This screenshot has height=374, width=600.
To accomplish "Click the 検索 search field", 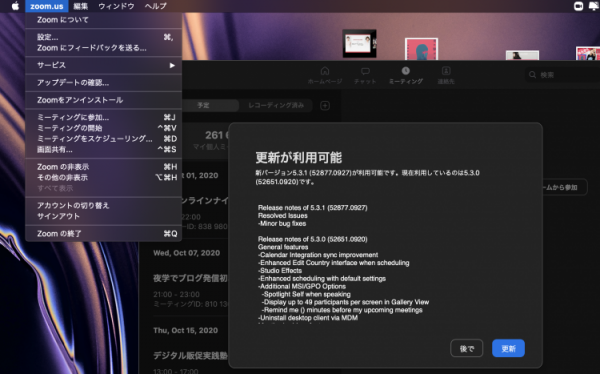I will [x=562, y=75].
